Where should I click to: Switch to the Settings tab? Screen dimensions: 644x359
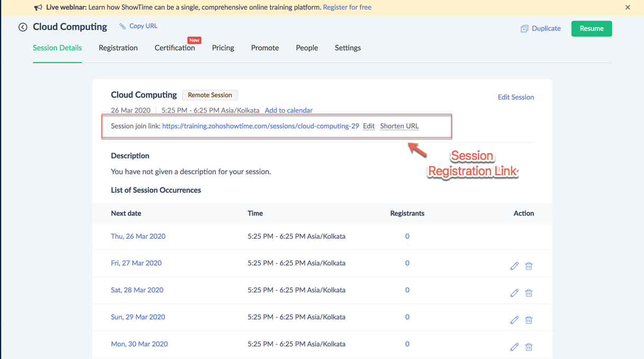pos(348,48)
